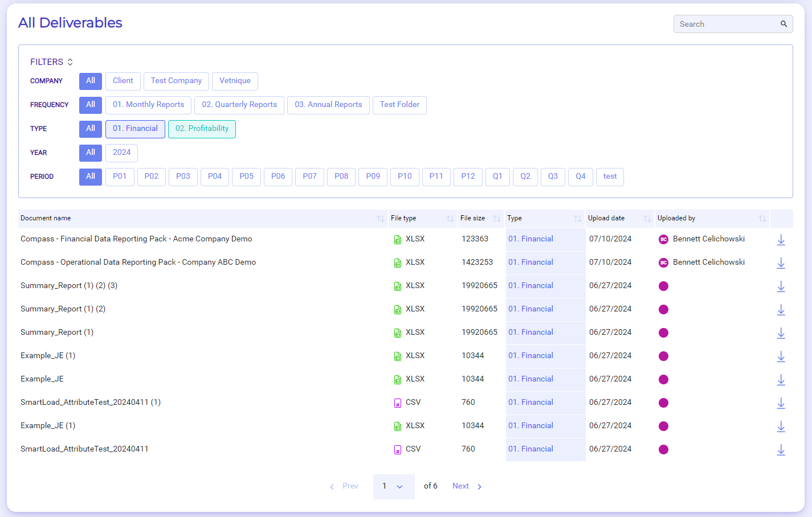Viewport: 812px width, 517px height.
Task: Click the download icon for Compass - Financial Data Reporting Pack
Action: (781, 240)
